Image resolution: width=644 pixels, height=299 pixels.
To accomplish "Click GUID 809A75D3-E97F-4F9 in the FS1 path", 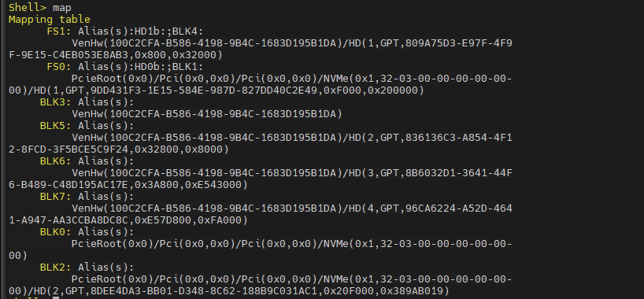I will coord(459,43).
